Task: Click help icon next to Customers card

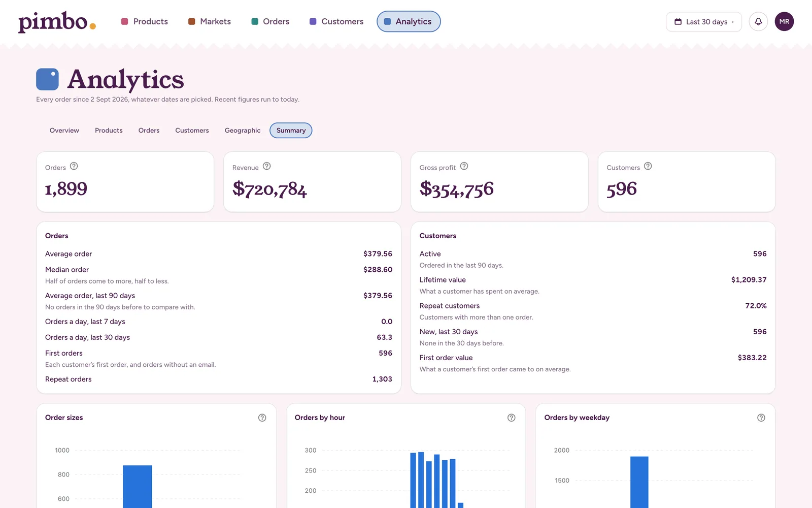Action: 648,166
